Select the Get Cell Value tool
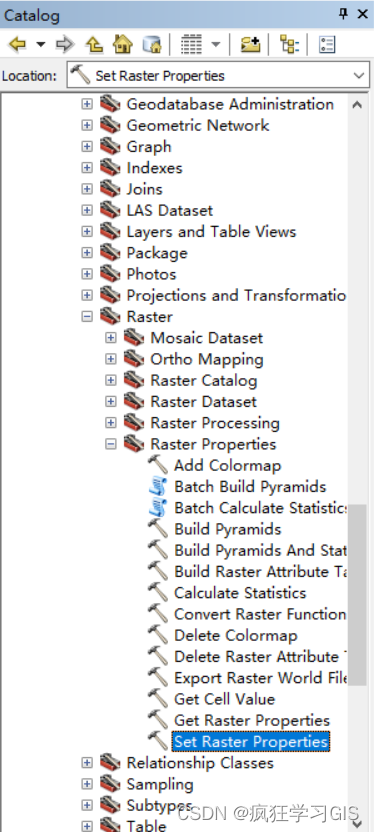This screenshot has height=832, width=374. tap(224, 699)
